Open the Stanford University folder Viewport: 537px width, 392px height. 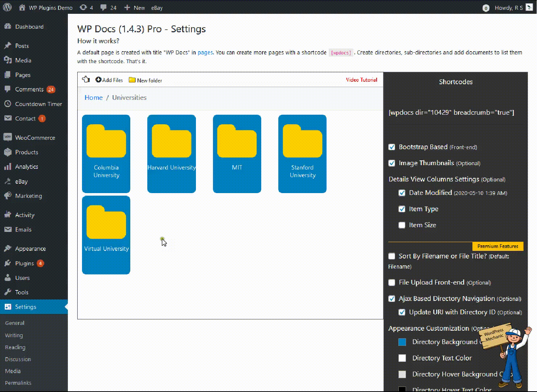302,154
